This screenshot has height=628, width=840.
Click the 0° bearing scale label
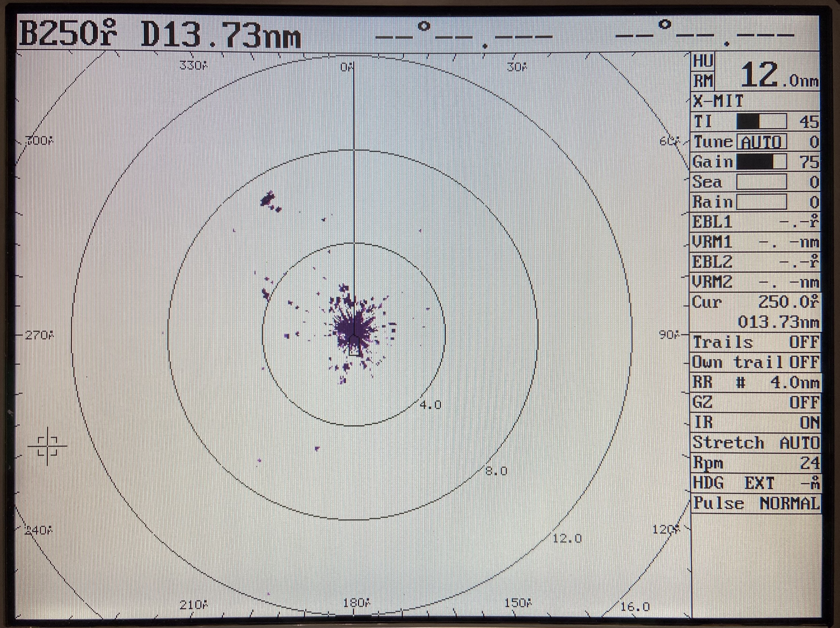[x=347, y=67]
